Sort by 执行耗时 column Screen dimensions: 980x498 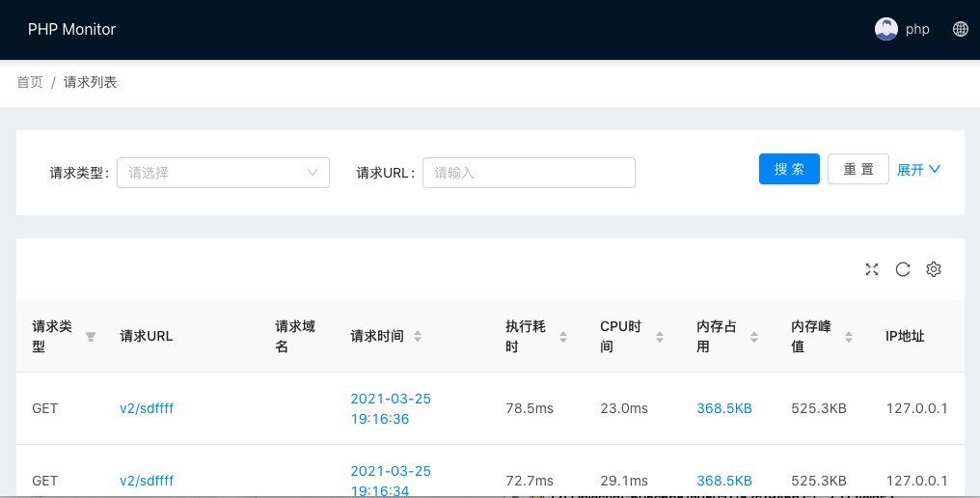564,337
